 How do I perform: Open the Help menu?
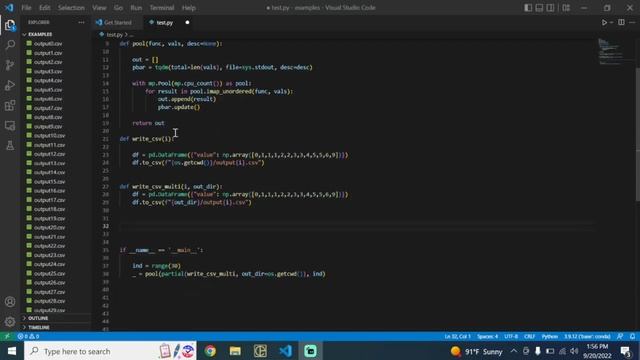[x=189, y=8]
